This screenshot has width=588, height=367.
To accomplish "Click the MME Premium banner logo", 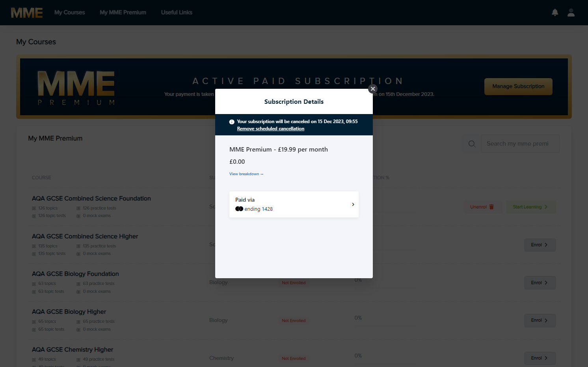I will click(76, 88).
